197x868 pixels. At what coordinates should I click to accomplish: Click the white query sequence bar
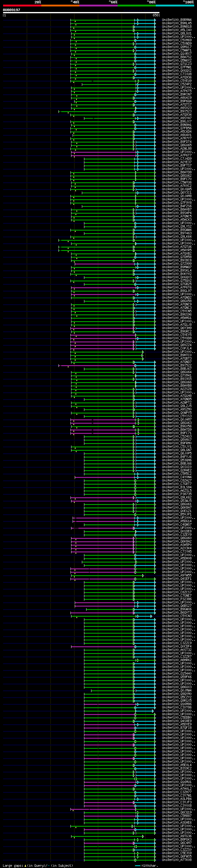(x=81, y=13)
